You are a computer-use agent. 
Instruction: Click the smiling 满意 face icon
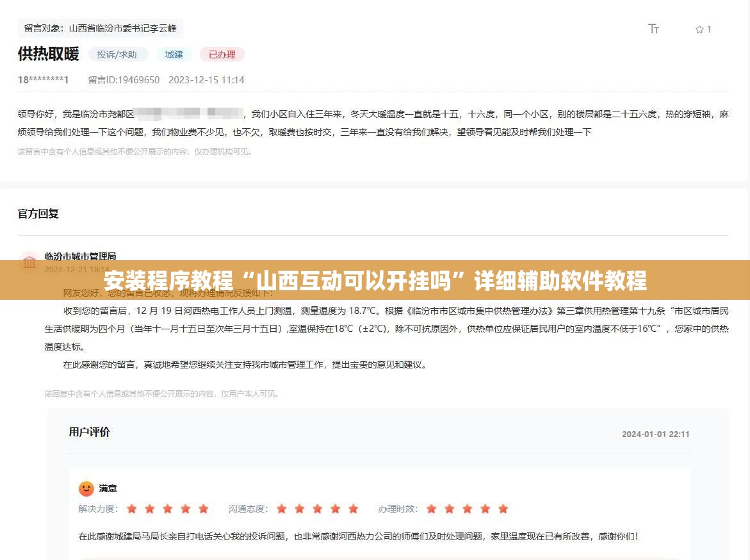86,488
